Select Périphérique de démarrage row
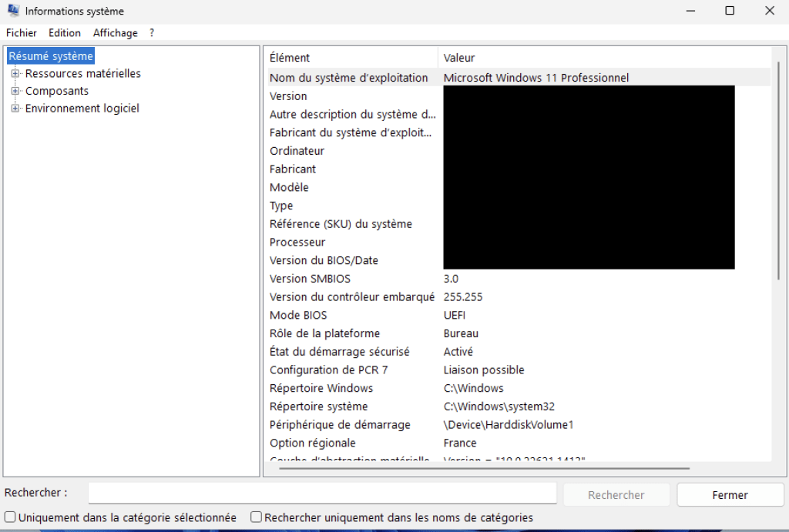This screenshot has width=789, height=532. tap(519, 425)
